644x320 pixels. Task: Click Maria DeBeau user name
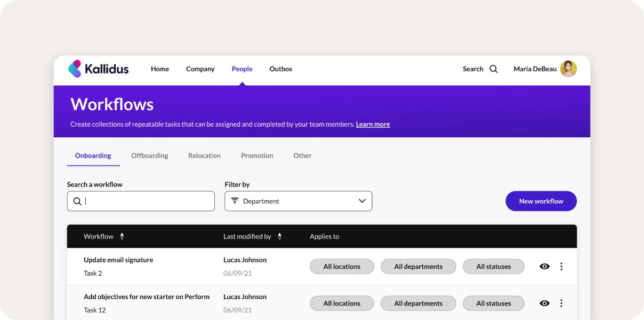tap(535, 69)
